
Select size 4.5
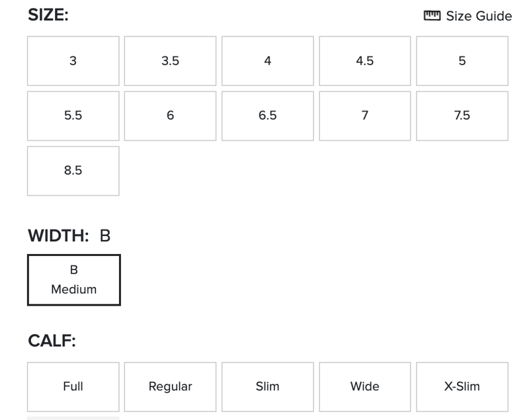(x=364, y=61)
